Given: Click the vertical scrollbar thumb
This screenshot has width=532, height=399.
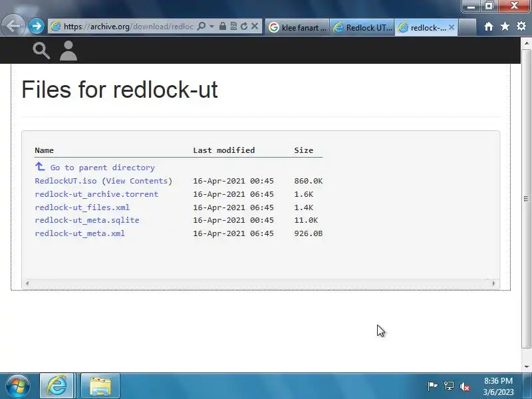Looking at the screenshot, I should [526, 199].
